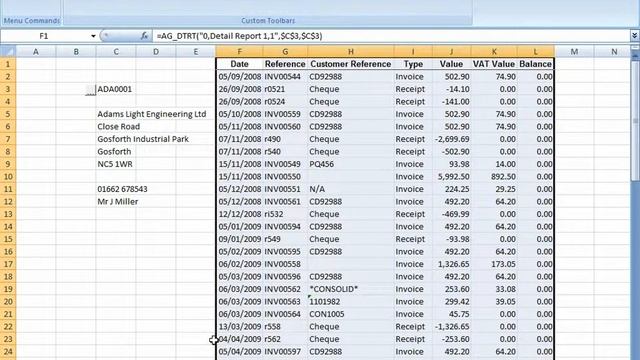Select date cell 09/01/2009
This screenshot has width=640, height=360.
click(240, 239)
